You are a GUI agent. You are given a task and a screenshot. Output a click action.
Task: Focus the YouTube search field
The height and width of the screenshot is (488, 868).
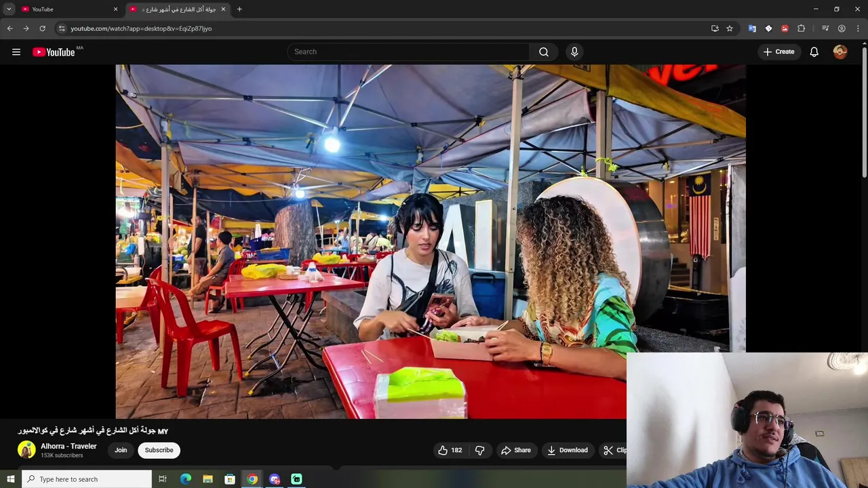(x=409, y=52)
